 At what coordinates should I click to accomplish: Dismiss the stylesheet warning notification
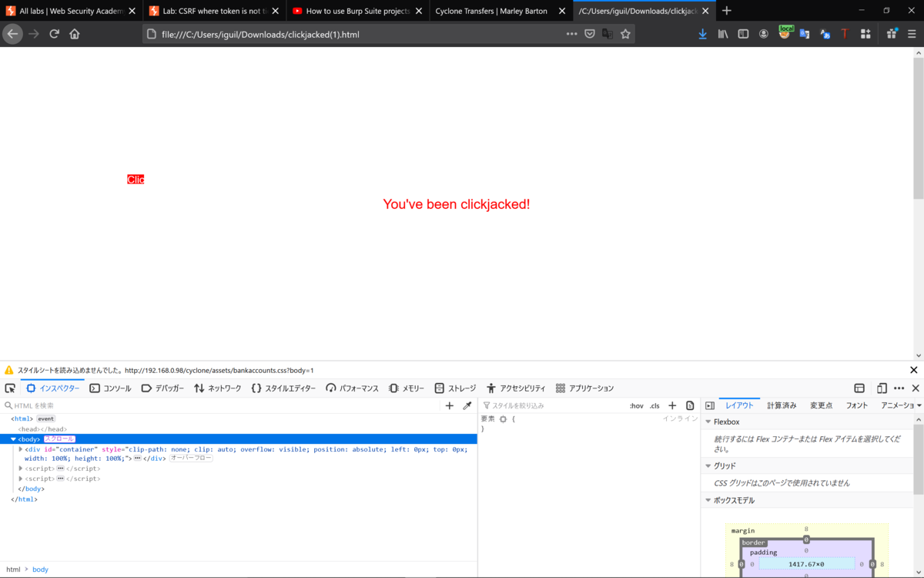914,370
